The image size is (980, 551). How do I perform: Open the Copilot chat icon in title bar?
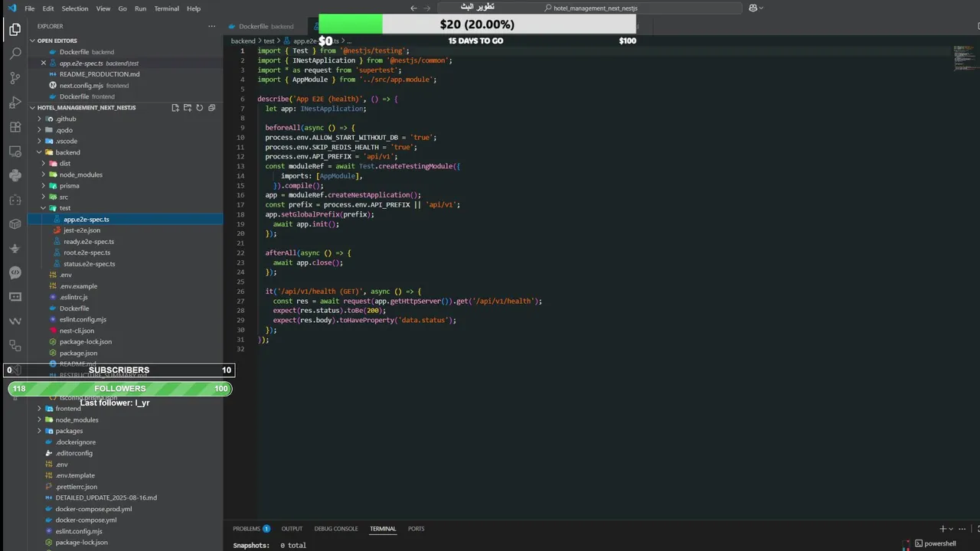click(753, 8)
